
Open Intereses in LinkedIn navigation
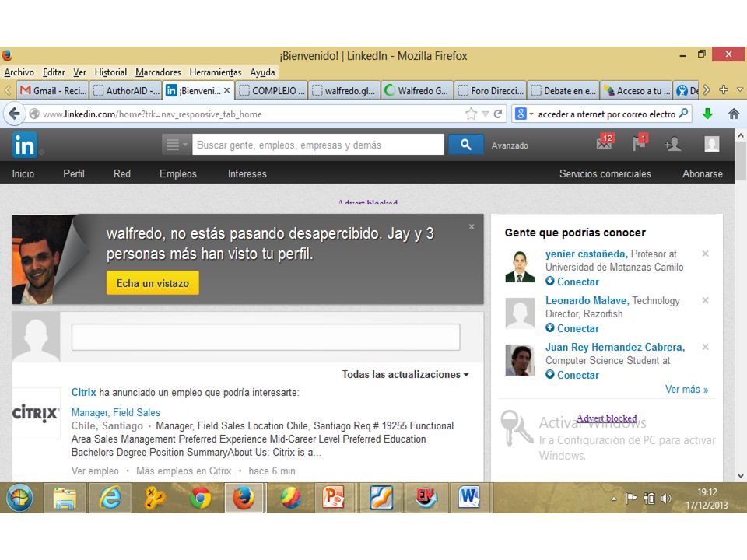(247, 173)
